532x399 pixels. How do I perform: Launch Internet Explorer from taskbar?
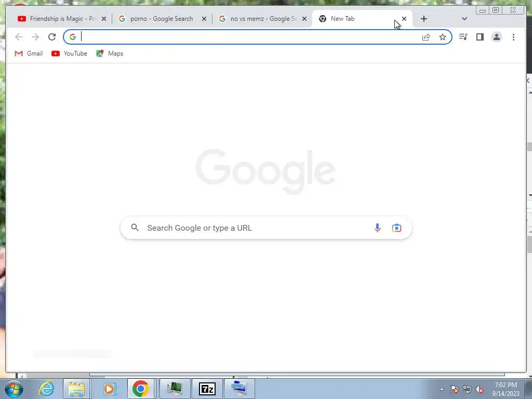tap(46, 389)
